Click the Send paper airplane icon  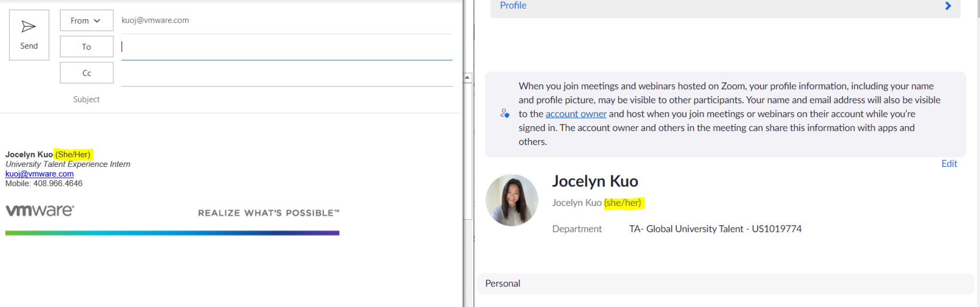point(29,27)
